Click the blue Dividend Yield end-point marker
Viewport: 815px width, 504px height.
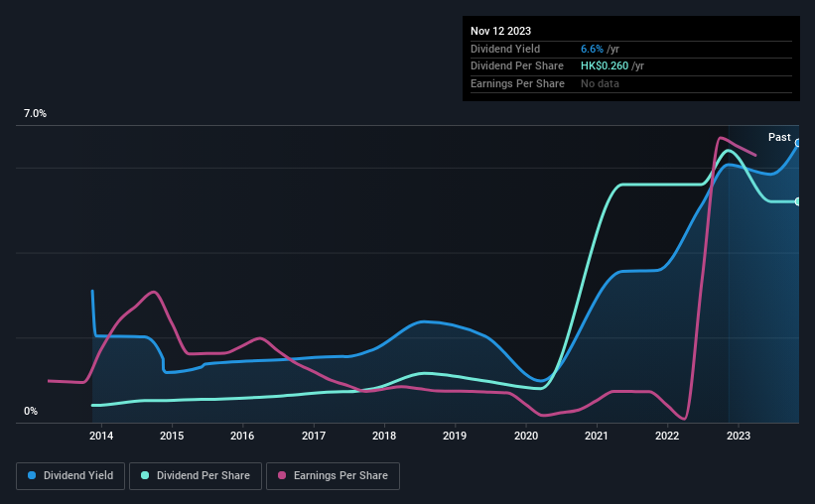(797, 143)
